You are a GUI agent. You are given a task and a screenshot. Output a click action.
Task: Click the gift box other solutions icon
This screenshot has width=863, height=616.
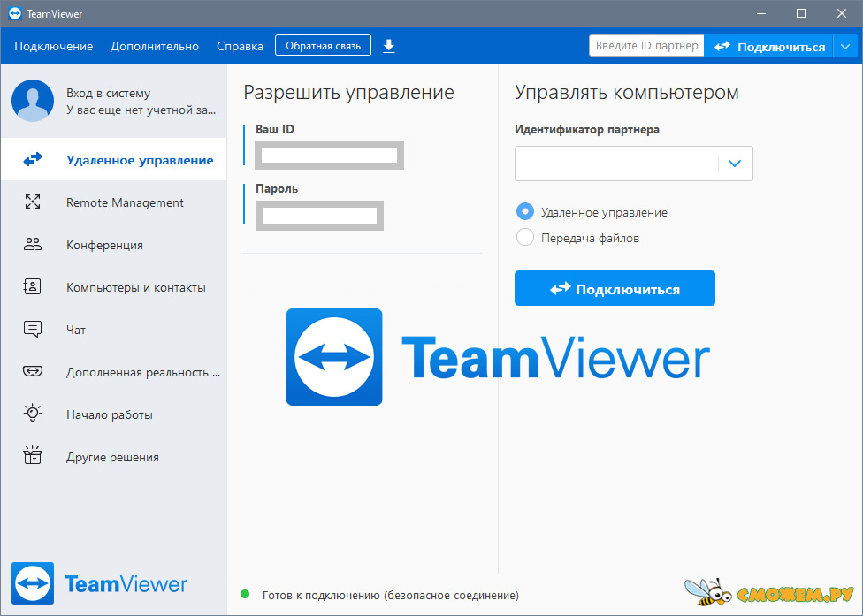pyautogui.click(x=33, y=455)
